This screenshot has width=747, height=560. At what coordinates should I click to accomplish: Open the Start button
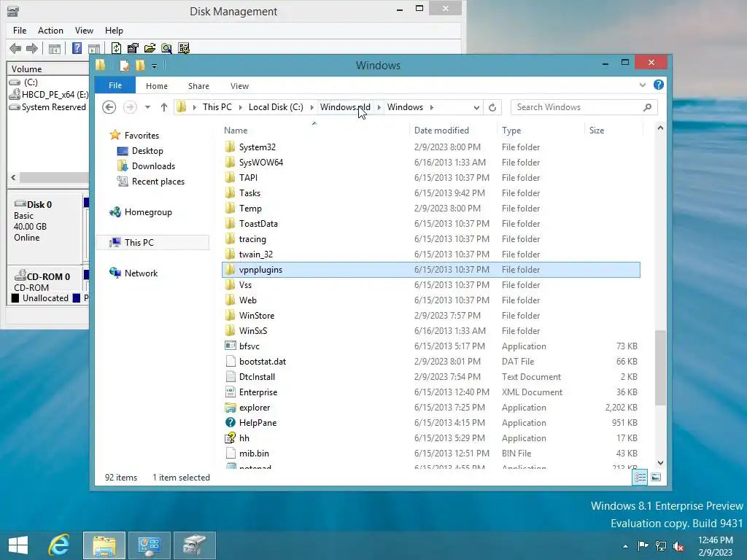pyautogui.click(x=18, y=545)
